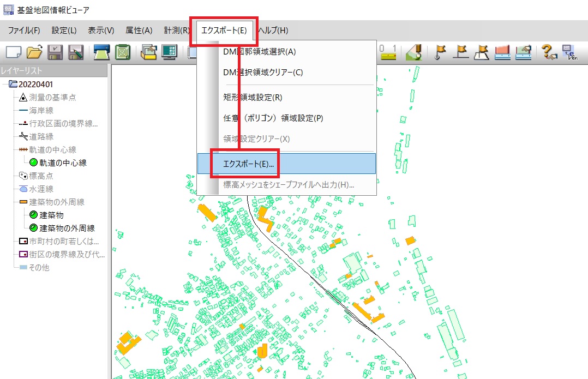Choose DM選択領域クリアー(C) from the menu

pos(286,73)
